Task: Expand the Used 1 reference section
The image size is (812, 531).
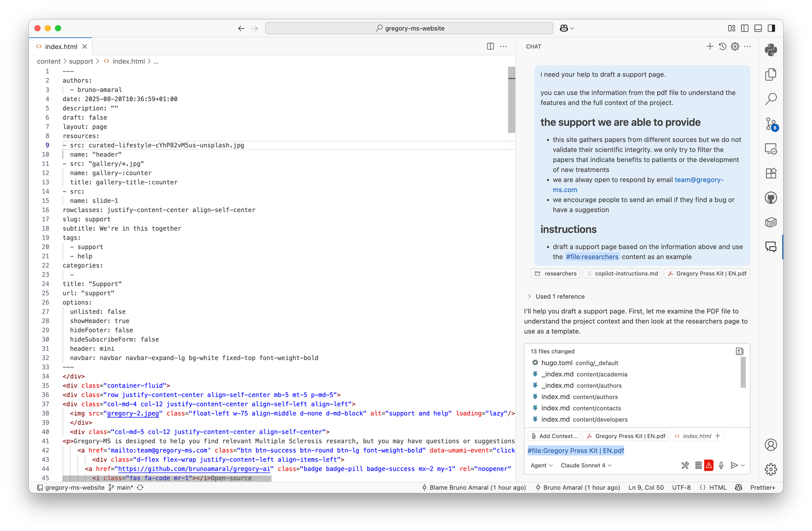Action: (x=557, y=297)
